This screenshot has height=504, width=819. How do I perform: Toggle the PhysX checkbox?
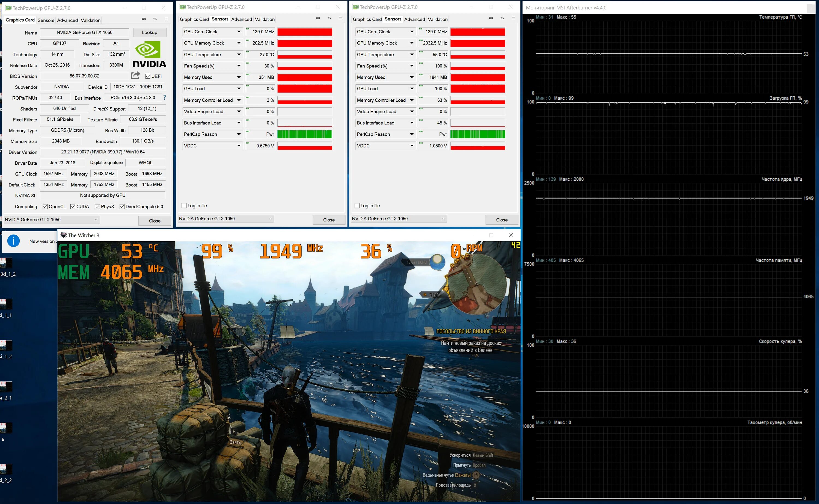97,207
